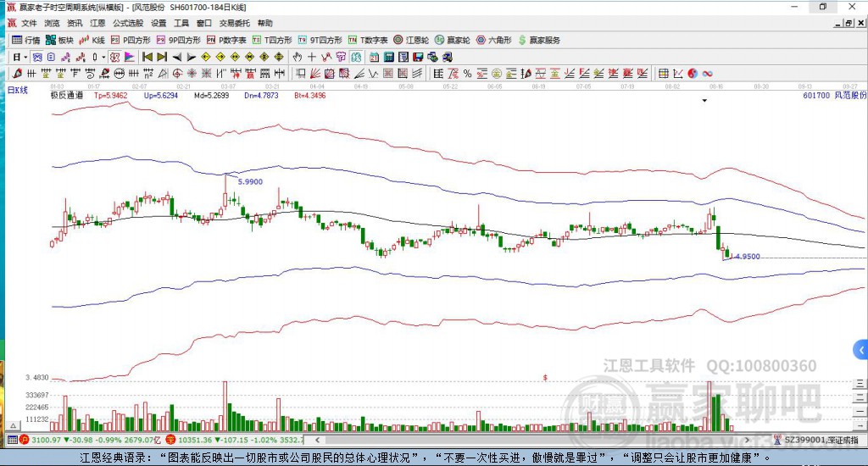Viewport: 868px width, 466px height.
Task: Click Shenzhen index 10351.36 status entry
Action: [x=236, y=440]
